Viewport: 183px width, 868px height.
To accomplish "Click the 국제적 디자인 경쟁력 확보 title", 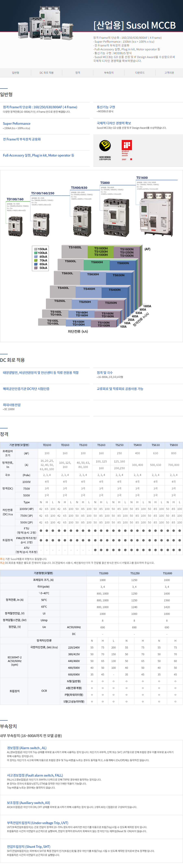I will click(x=114, y=123).
